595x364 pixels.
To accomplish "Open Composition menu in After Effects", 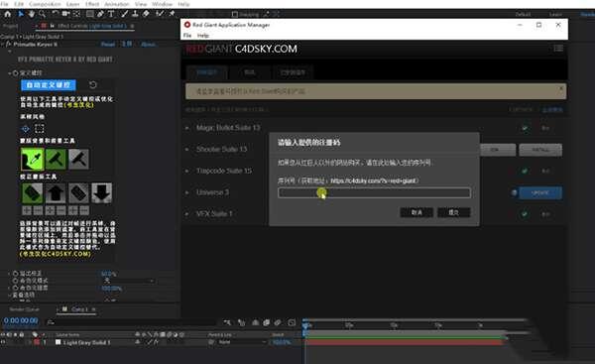I will [45, 4].
